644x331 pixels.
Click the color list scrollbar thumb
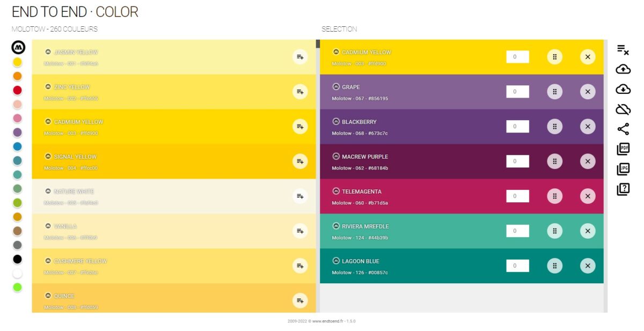(318, 44)
